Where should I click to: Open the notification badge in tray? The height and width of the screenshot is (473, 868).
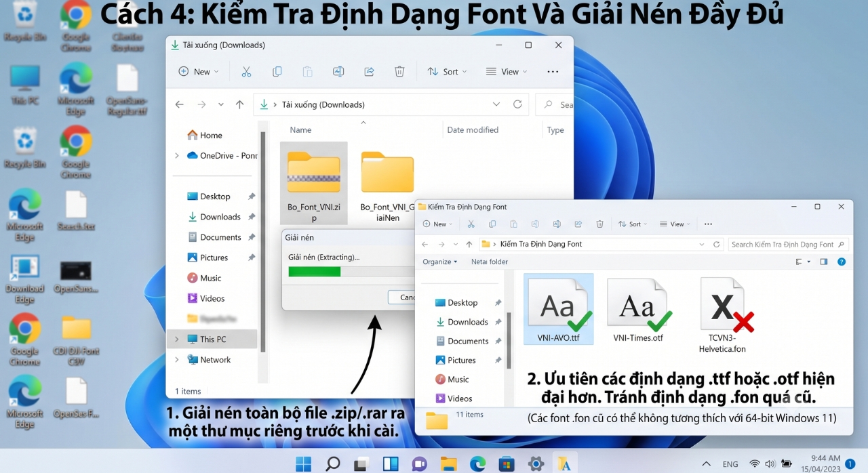click(850, 464)
